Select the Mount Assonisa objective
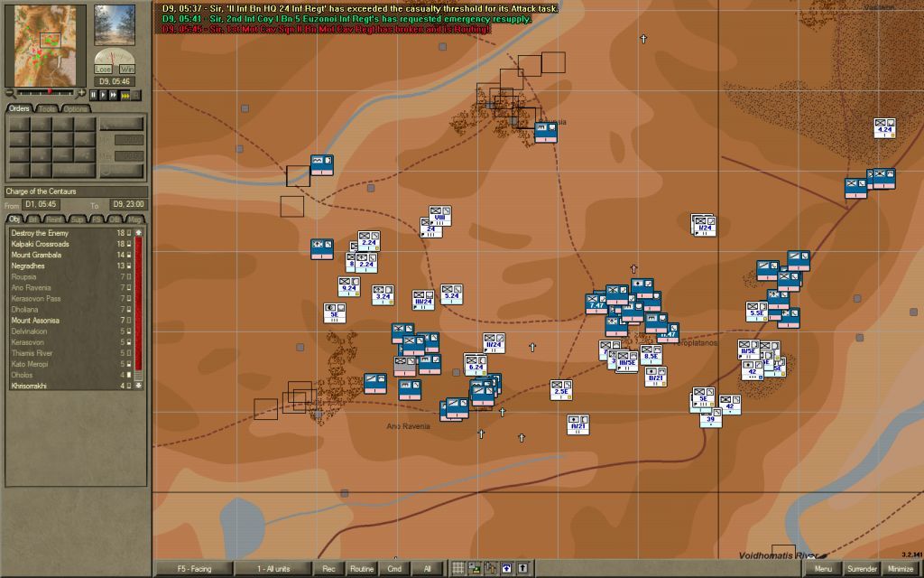 point(70,321)
